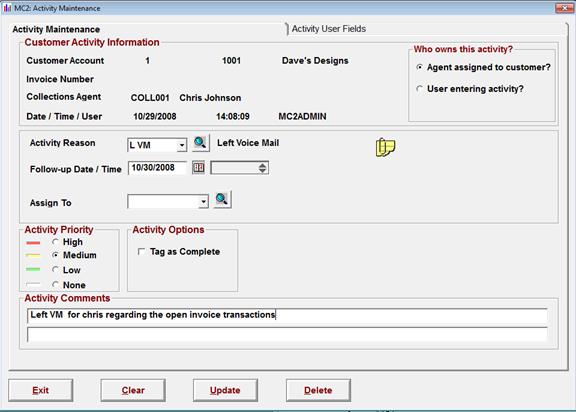This screenshot has width=576, height=412.
Task: Select the Activity Maintenance tab
Action: (56, 29)
